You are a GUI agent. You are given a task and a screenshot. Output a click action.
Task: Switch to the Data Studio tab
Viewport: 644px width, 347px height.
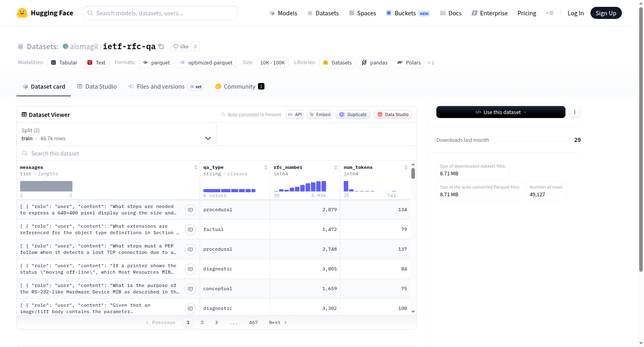[x=97, y=87]
